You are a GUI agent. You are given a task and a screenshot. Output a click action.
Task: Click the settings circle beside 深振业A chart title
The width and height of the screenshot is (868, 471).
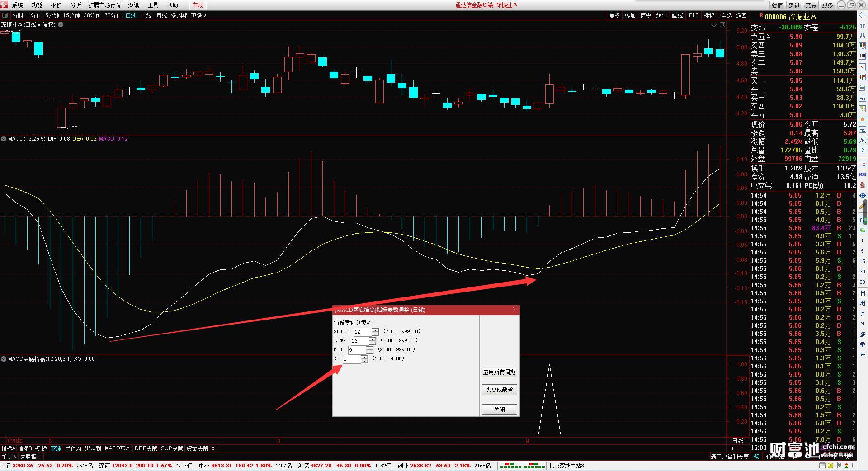coord(61,24)
